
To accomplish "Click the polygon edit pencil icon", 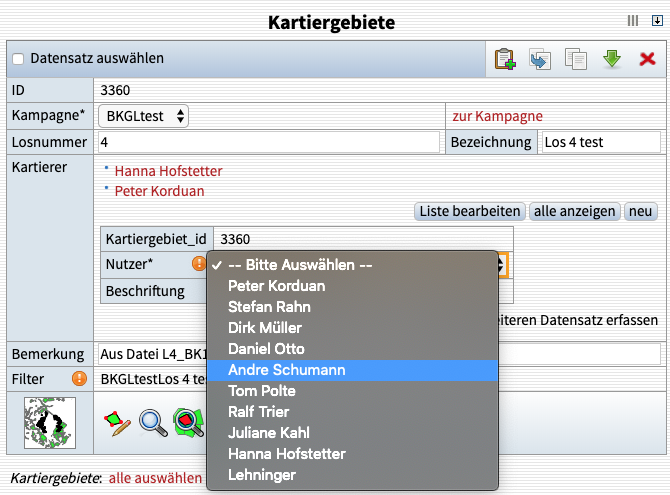I will pyautogui.click(x=117, y=423).
